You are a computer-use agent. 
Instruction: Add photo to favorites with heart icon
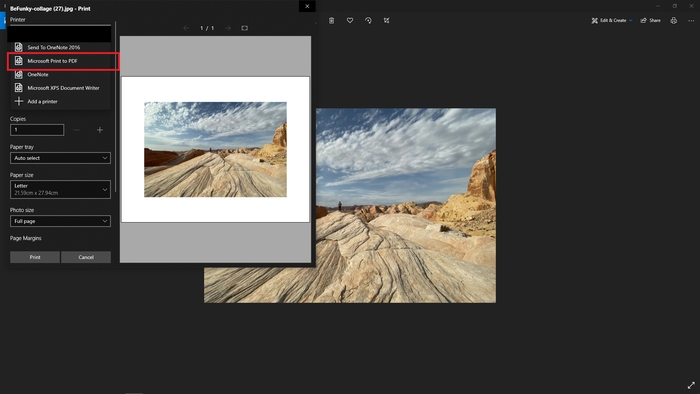pos(350,21)
